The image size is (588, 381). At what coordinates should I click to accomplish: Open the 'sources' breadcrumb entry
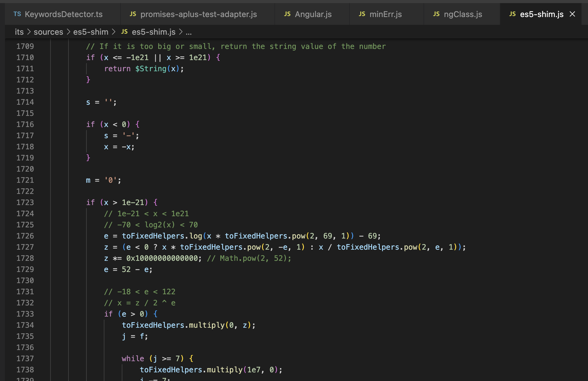tap(48, 32)
